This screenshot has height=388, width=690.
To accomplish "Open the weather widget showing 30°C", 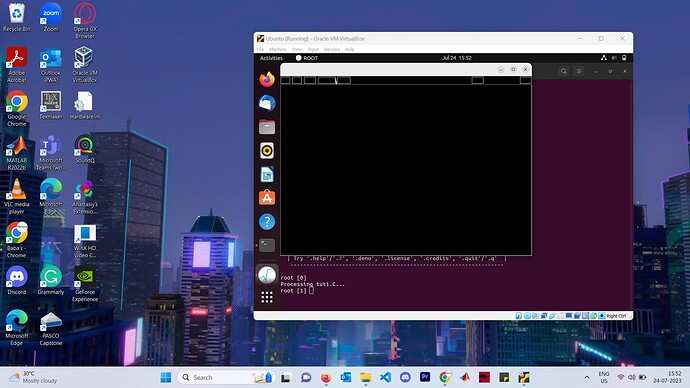I will 33,377.
